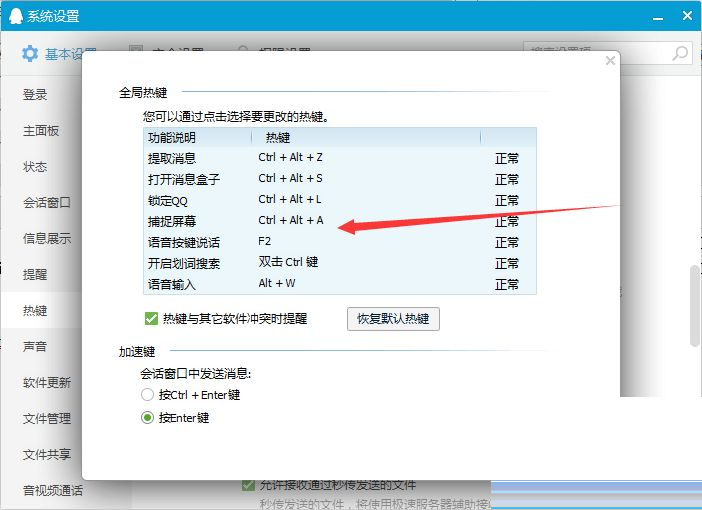This screenshot has height=510, width=702.
Task: Toggle 允许接收通过秒传发送的文件 checkbox
Action: [248, 485]
